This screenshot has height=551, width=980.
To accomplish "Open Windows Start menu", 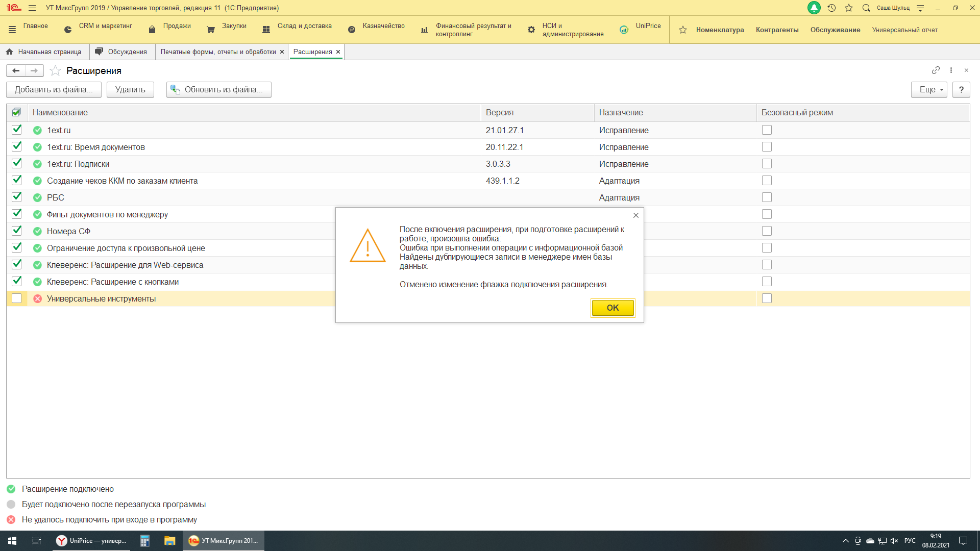I will coord(12,541).
